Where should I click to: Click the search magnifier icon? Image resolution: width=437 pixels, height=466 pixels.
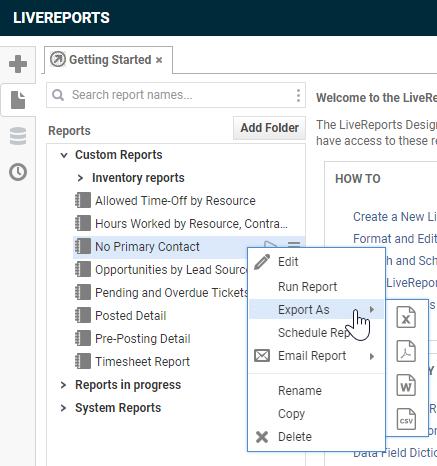[58, 95]
